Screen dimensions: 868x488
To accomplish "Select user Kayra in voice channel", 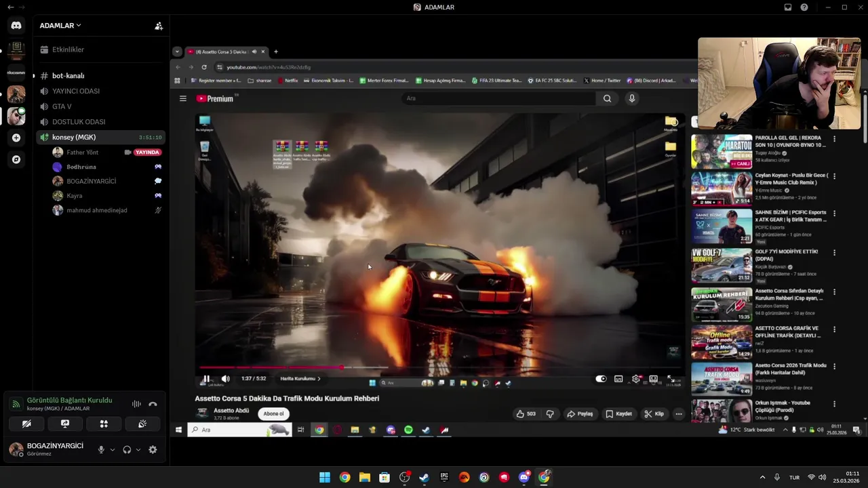I will [107, 196].
